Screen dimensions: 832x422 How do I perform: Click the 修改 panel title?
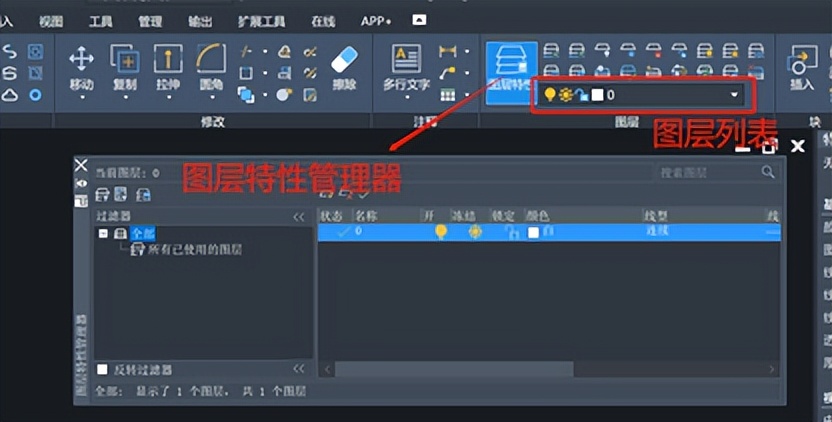click(x=213, y=122)
